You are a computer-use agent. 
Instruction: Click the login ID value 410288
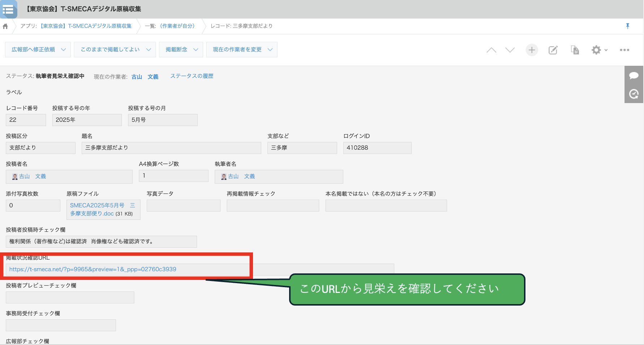[377, 148]
